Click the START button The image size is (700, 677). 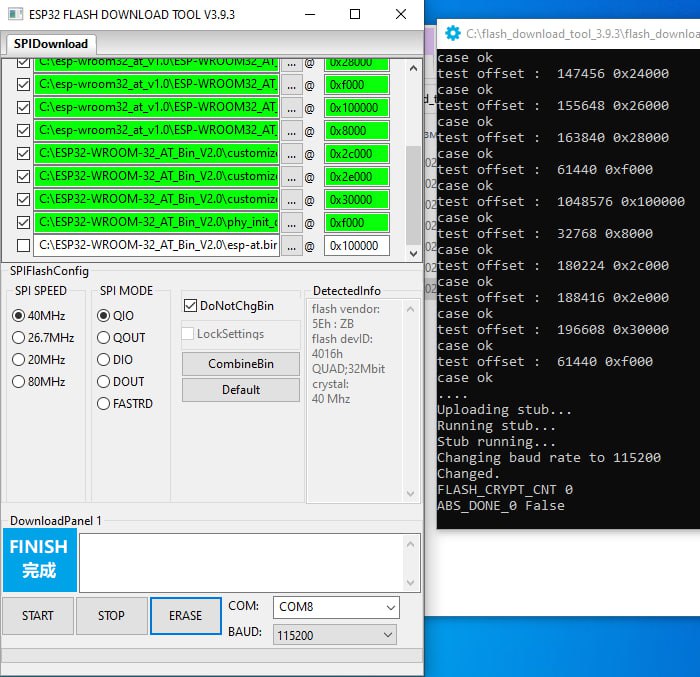click(x=38, y=616)
